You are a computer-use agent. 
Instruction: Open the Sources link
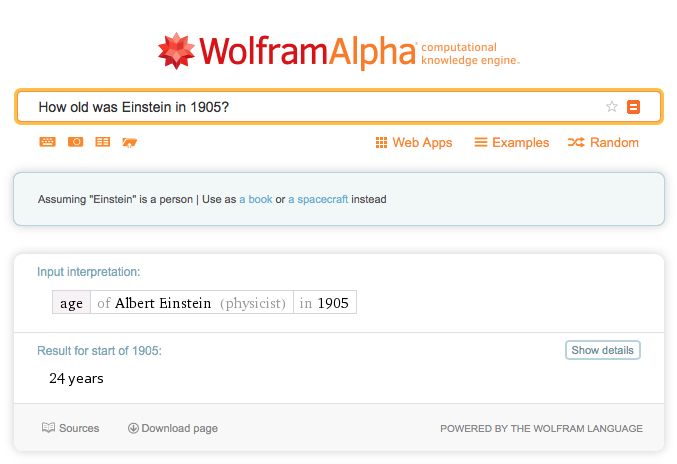coord(71,428)
